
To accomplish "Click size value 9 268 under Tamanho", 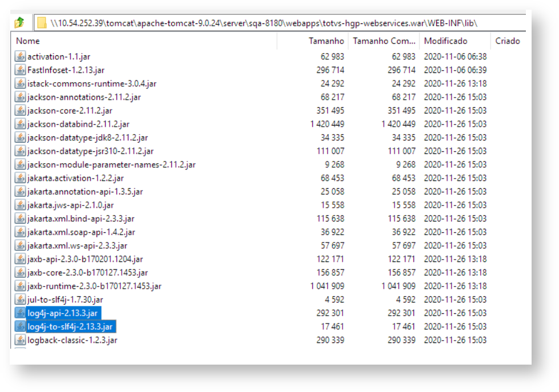I will (335, 165).
